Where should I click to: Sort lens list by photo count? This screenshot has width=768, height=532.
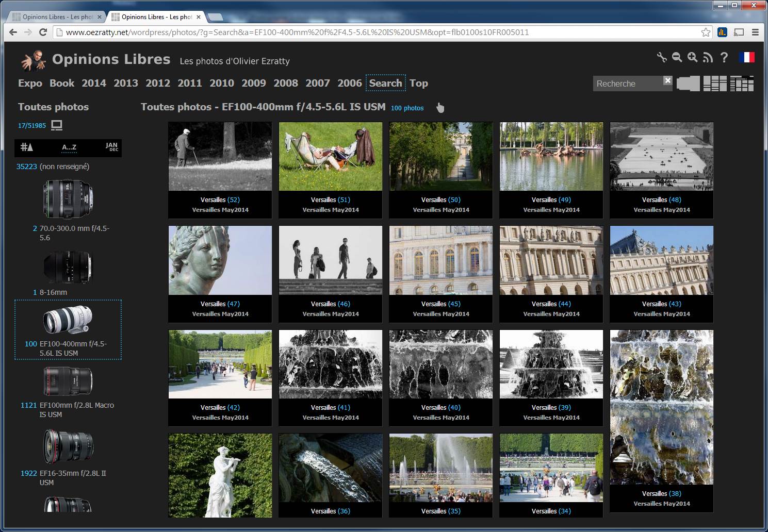tap(27, 147)
